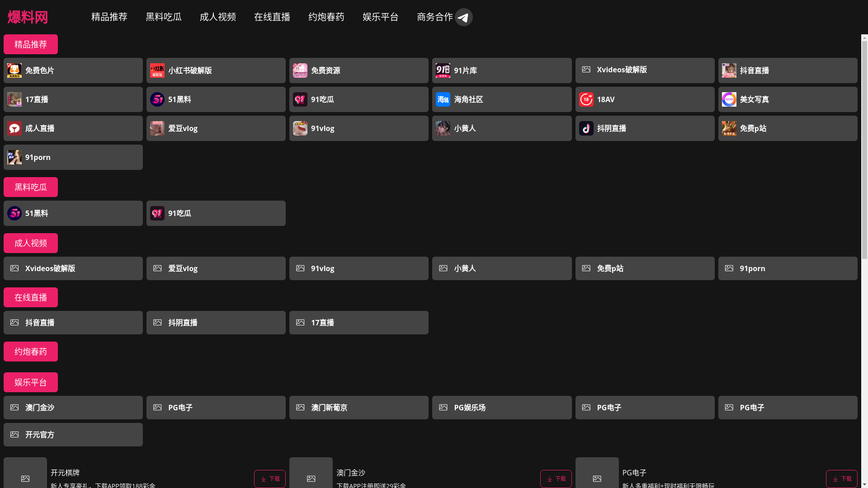Click the round 美女写真 icon
Image resolution: width=868 pixels, height=488 pixels.
[x=729, y=99]
